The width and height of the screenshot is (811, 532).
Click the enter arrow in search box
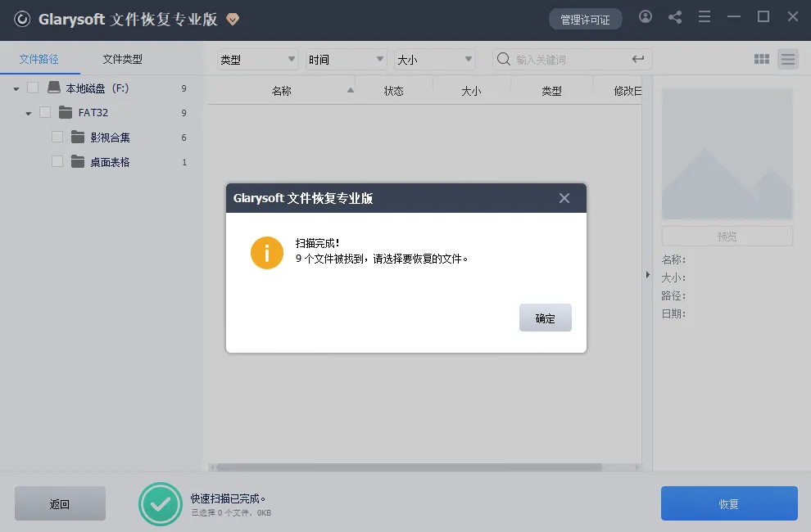pos(638,59)
